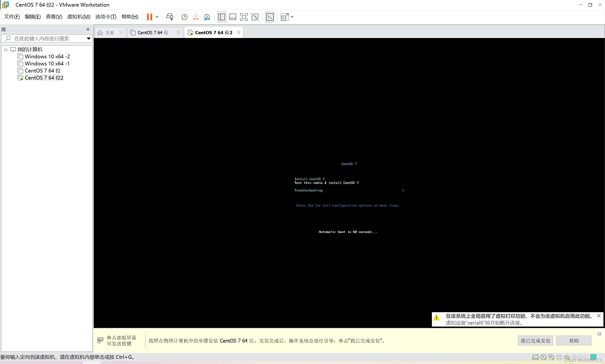Click the pause virtual machine icon
Screen dimensions: 605x364
pyautogui.click(x=149, y=17)
